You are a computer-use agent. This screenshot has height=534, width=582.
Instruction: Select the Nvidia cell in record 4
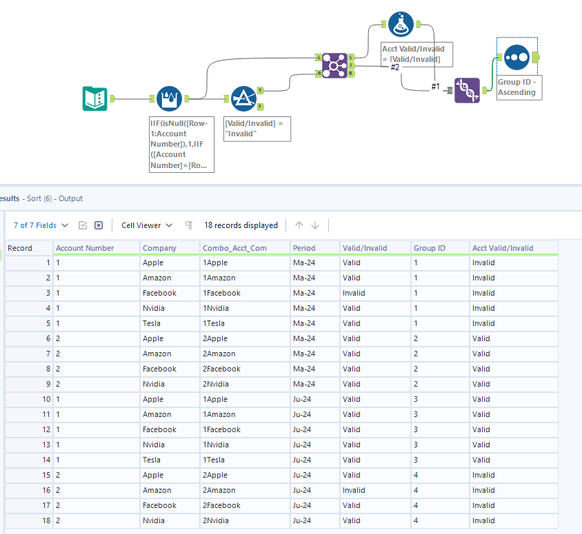tap(170, 308)
